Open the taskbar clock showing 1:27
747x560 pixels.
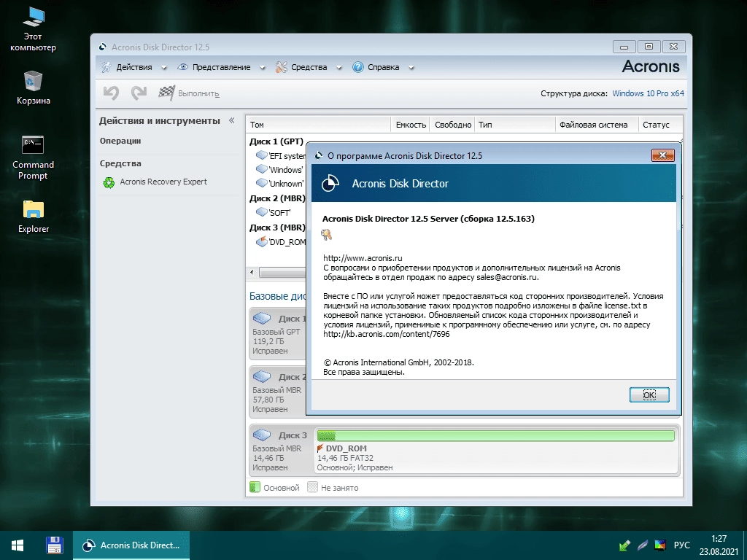719,545
